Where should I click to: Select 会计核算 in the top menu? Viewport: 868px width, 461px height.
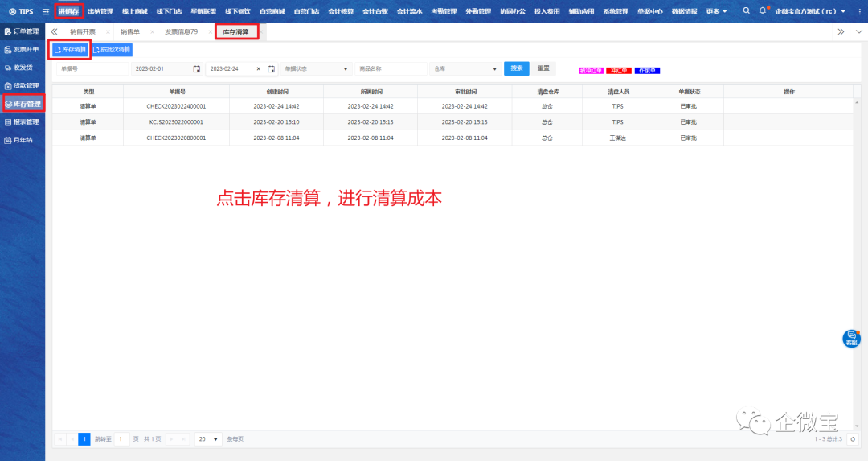pyautogui.click(x=340, y=11)
